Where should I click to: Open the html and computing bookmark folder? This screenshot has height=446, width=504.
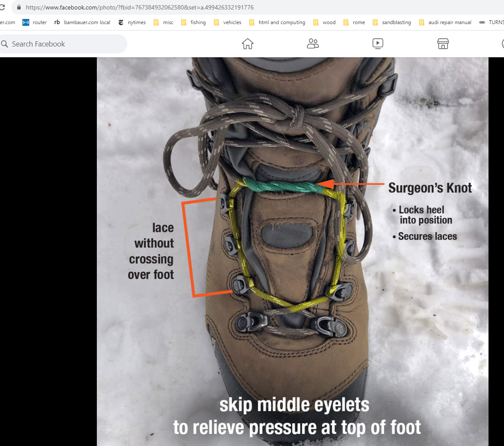pyautogui.click(x=277, y=22)
